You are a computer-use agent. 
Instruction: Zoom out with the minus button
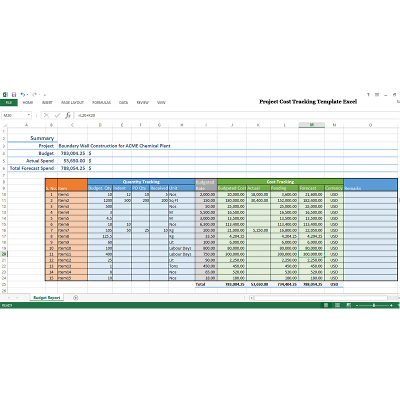pyautogui.click(x=357, y=305)
